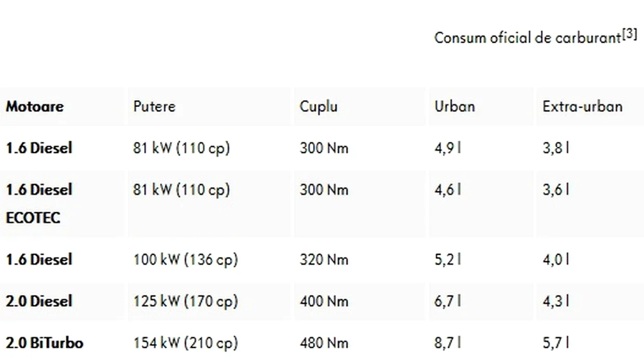Click the 400 Nm torque cell

[x=324, y=301]
